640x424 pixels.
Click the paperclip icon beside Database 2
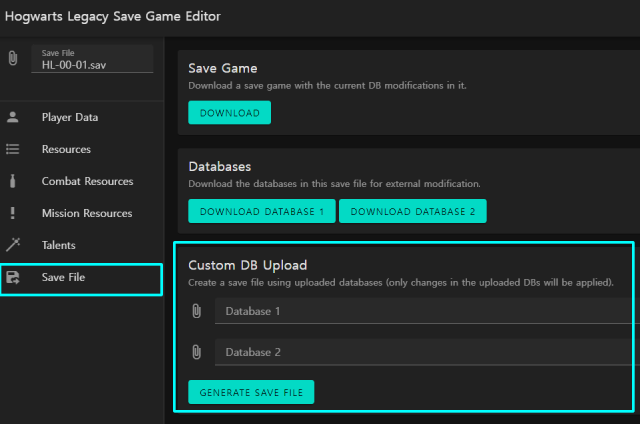(197, 352)
